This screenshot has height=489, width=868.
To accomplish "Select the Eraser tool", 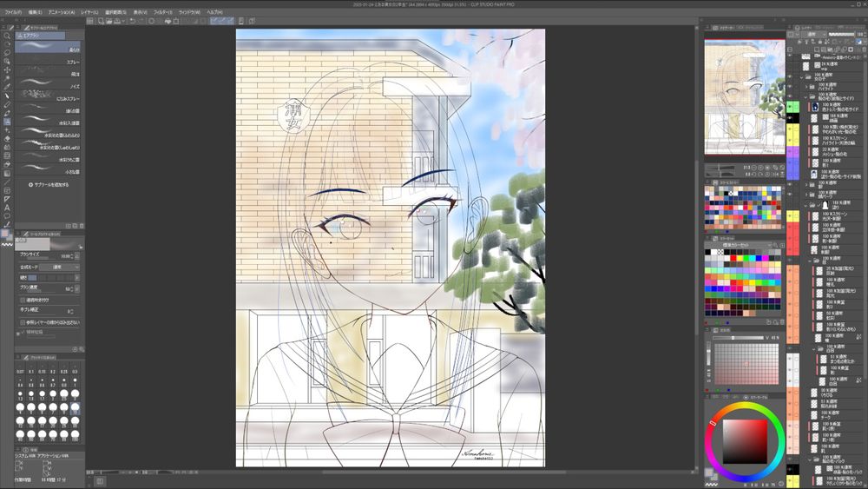I will pyautogui.click(x=7, y=139).
